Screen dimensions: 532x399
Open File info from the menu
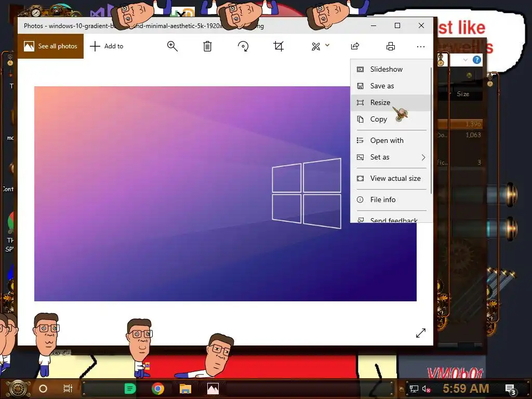391,200
